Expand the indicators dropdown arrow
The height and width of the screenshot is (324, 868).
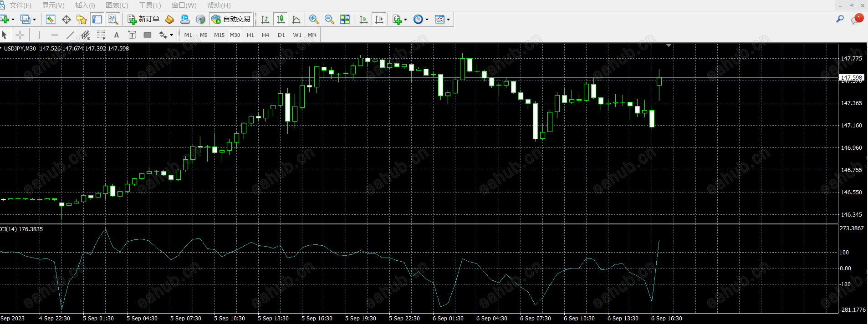405,20
